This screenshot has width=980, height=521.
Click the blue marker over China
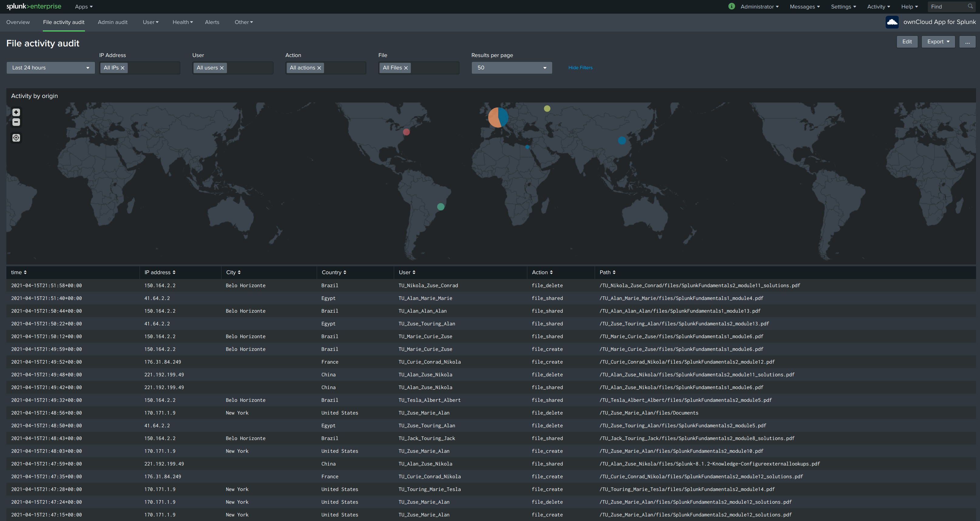point(622,141)
